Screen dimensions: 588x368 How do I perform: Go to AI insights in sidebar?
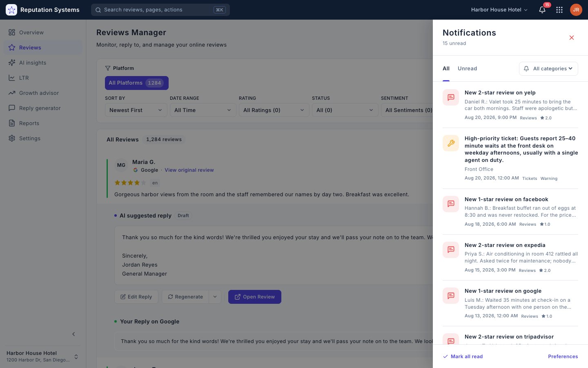pos(43,63)
